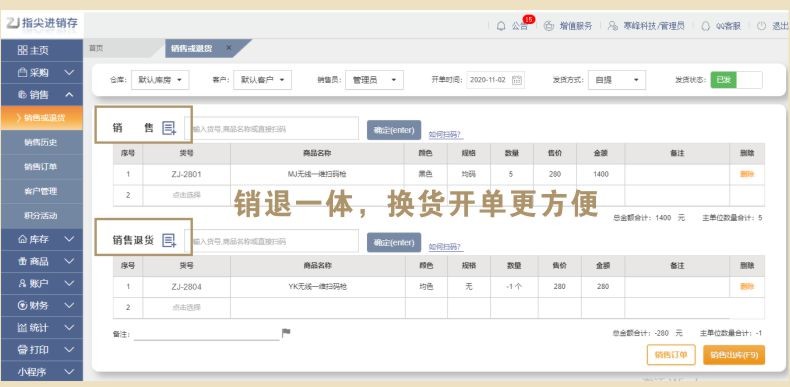Expand the 库存 sidebar menu
This screenshot has height=387, width=790.
point(42,239)
